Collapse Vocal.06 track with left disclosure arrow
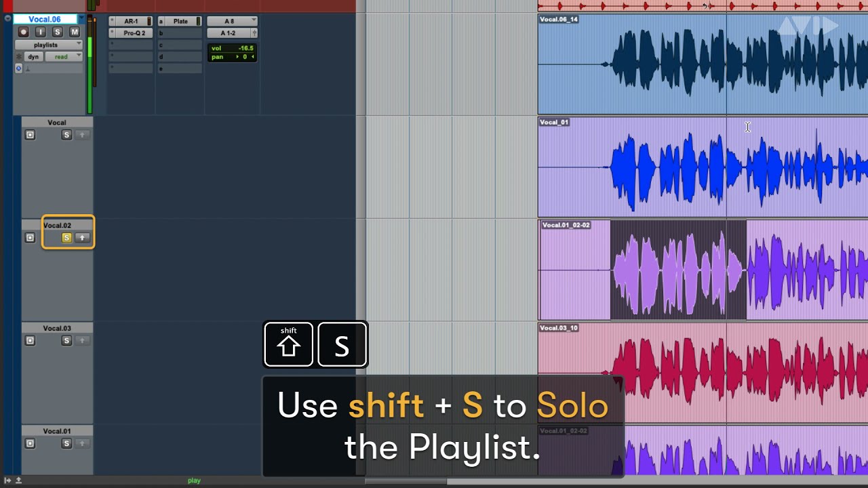 (7, 19)
